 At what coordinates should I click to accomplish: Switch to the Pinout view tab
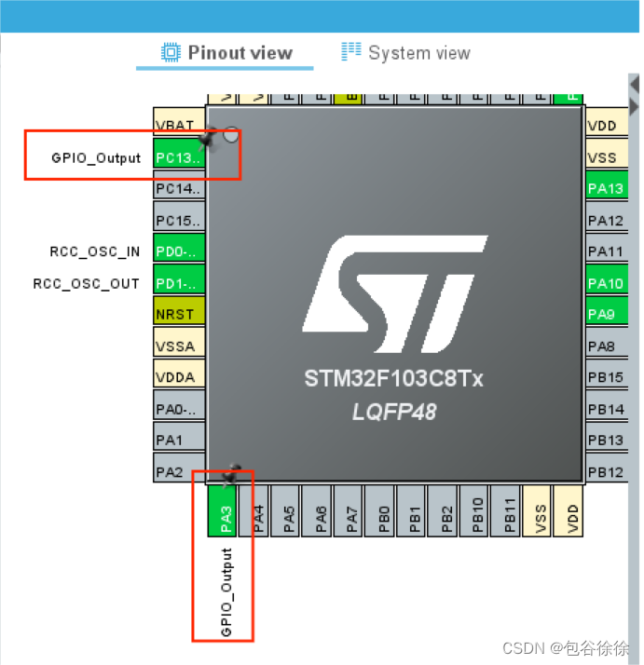(226, 53)
